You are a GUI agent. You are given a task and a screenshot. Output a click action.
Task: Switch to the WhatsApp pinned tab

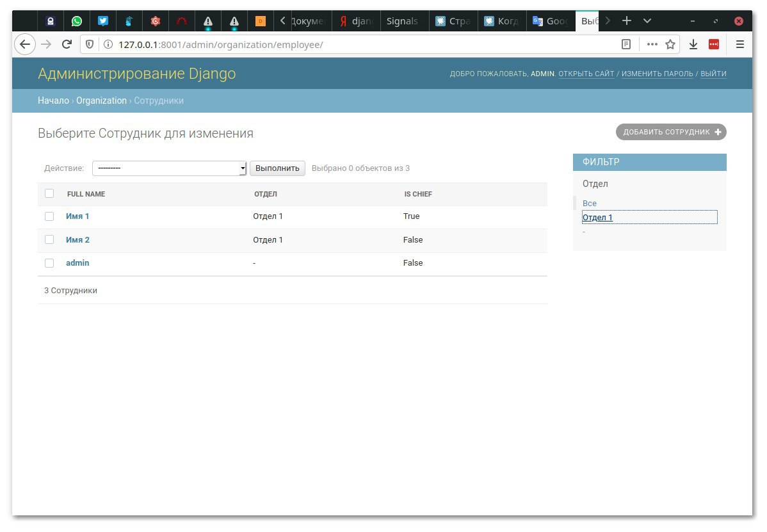(x=77, y=21)
